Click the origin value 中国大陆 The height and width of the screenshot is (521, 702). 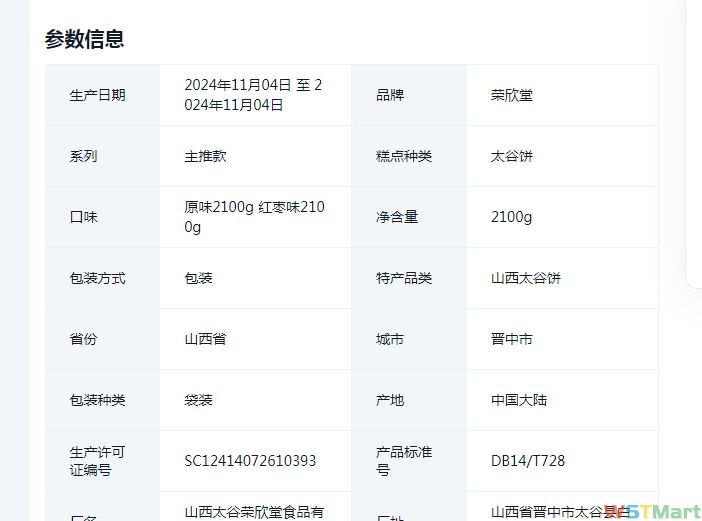[518, 400]
